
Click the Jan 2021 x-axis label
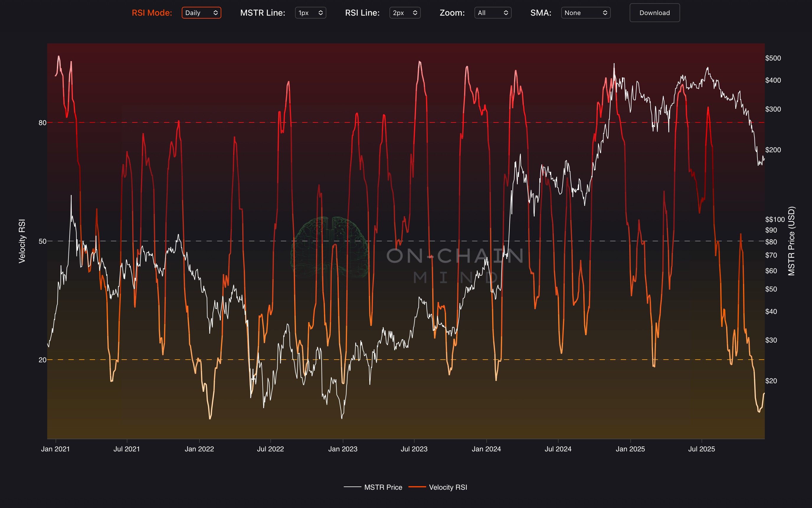point(55,449)
